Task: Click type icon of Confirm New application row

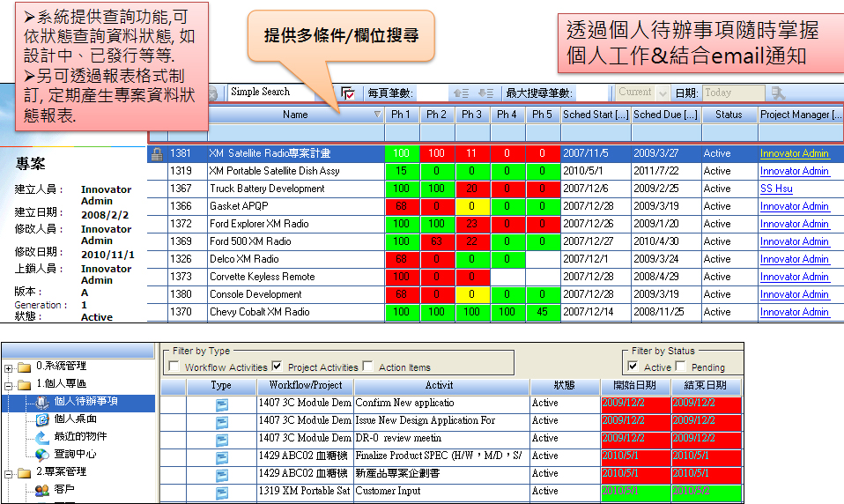Action: click(222, 403)
